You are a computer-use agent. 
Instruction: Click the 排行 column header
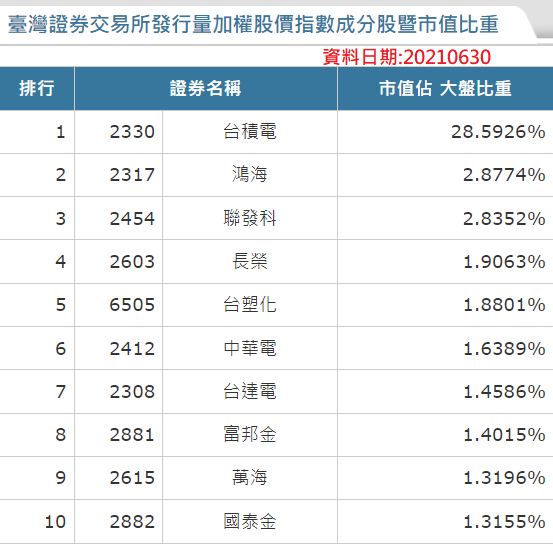[37, 88]
